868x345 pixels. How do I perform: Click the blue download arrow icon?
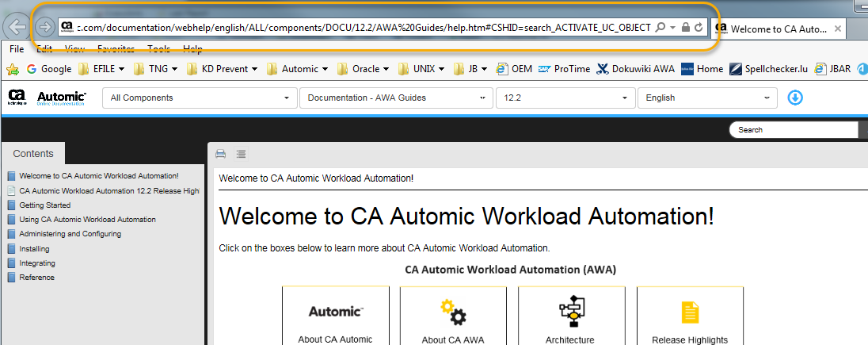point(795,98)
